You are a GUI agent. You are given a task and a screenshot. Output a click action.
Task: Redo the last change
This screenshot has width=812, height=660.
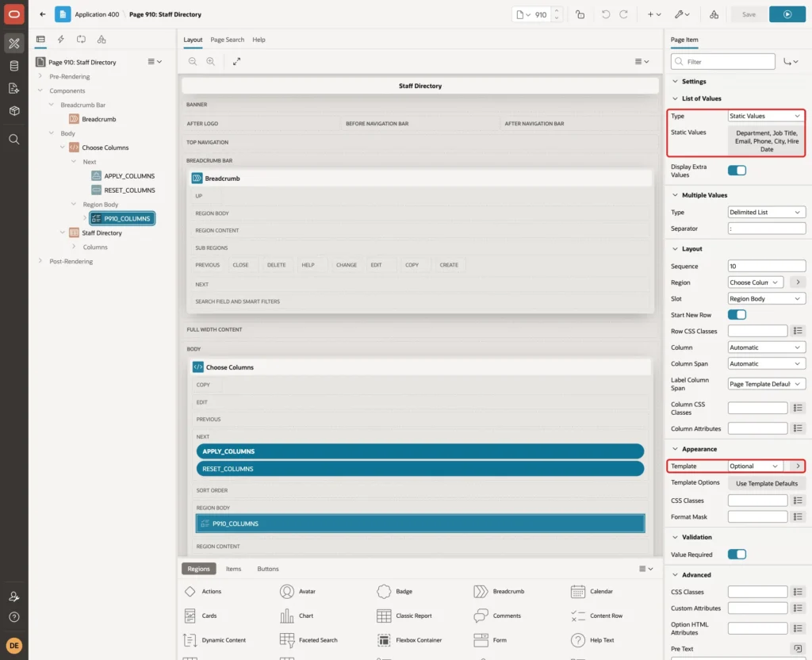(623, 14)
